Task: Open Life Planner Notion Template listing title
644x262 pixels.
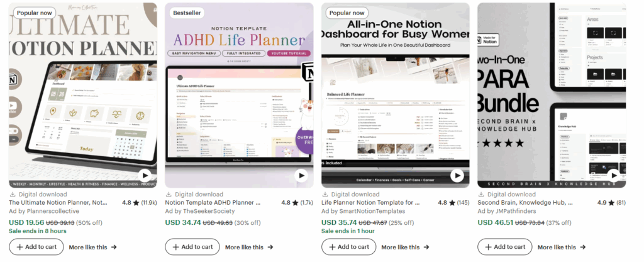Action: (370, 203)
